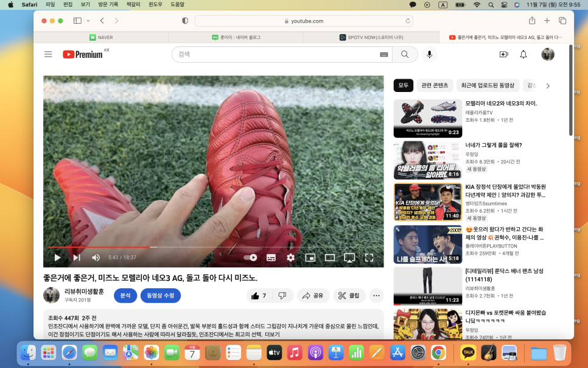Dislike the video with thumbs down

(x=282, y=296)
